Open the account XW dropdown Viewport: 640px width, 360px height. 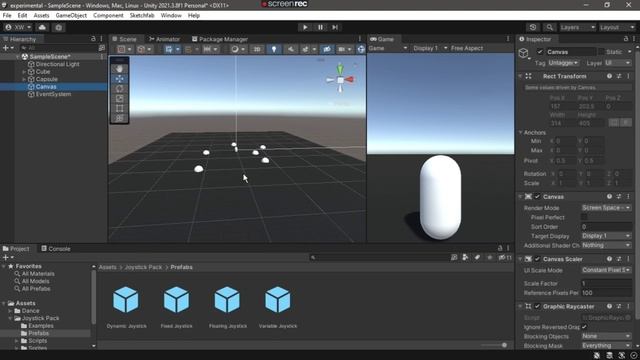point(18,27)
